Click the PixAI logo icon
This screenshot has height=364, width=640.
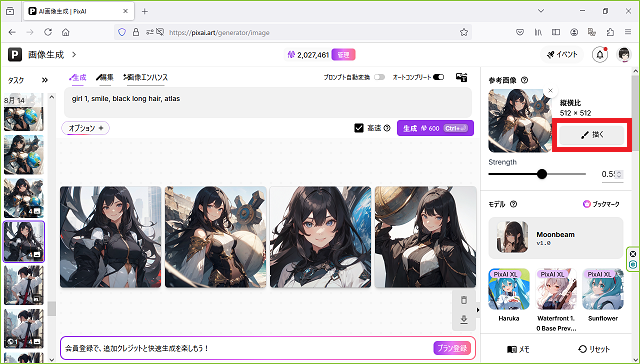pyautogui.click(x=15, y=54)
